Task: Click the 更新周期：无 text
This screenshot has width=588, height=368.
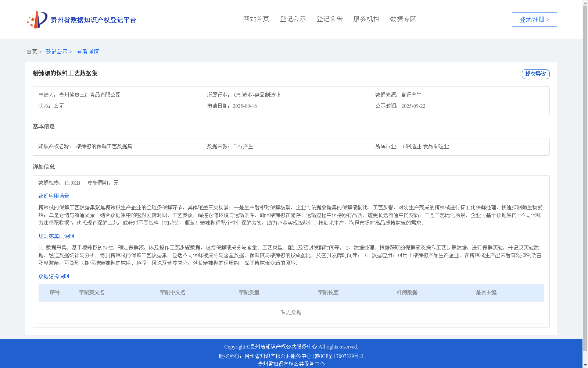Action: pyautogui.click(x=103, y=183)
